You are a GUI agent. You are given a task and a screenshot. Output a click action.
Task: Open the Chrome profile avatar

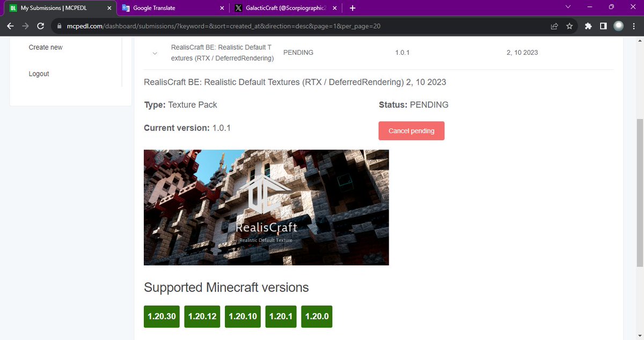click(618, 26)
